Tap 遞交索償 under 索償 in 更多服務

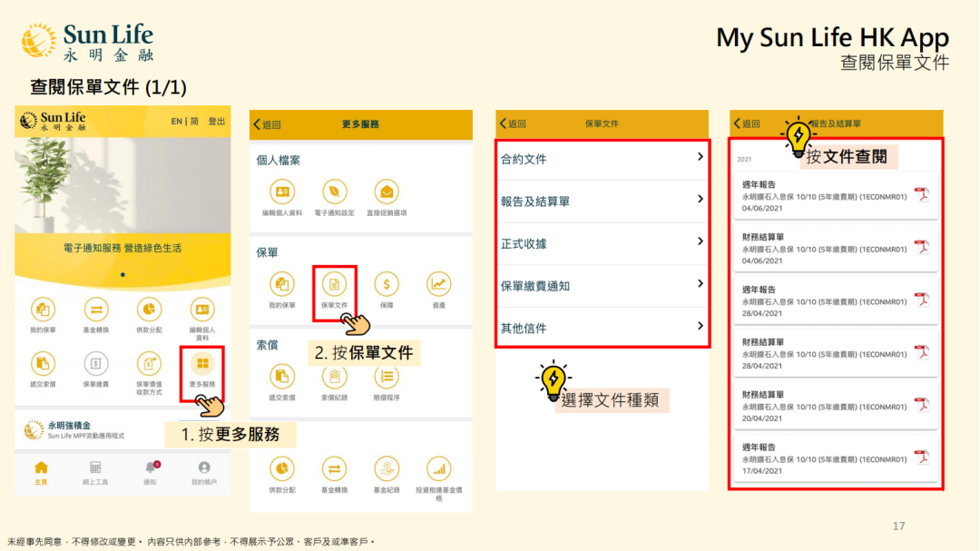pyautogui.click(x=282, y=377)
